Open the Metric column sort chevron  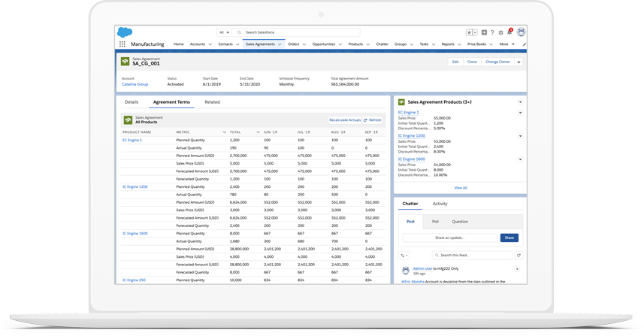[x=224, y=132]
